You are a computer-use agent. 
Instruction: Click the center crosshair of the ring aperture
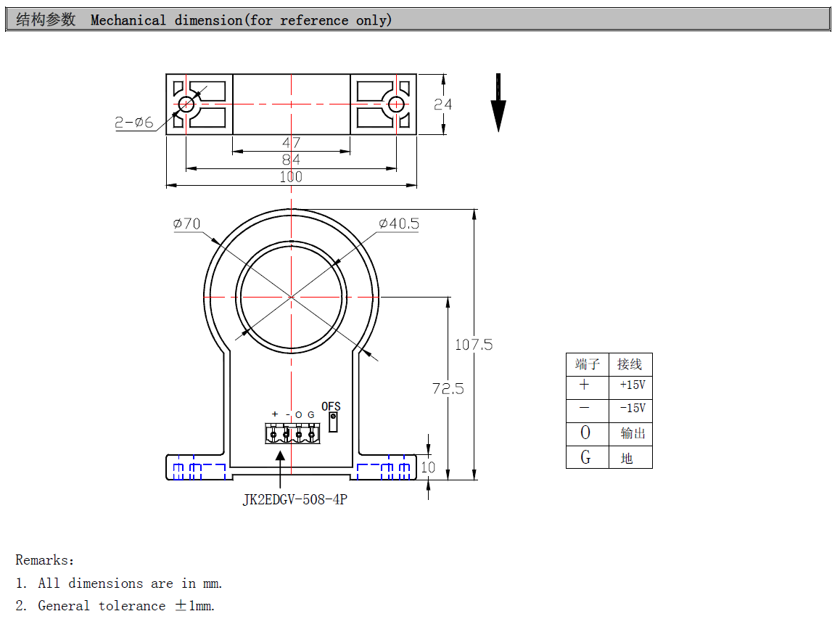click(291, 297)
